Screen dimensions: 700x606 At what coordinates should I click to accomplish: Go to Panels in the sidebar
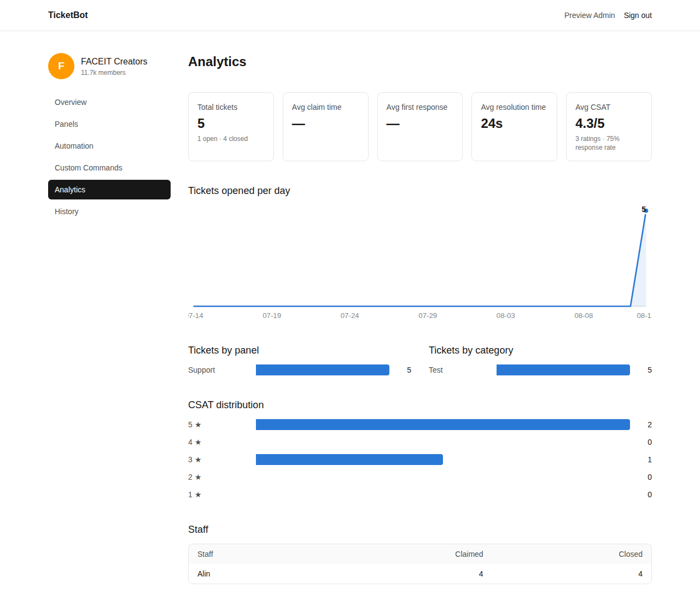[109, 124]
